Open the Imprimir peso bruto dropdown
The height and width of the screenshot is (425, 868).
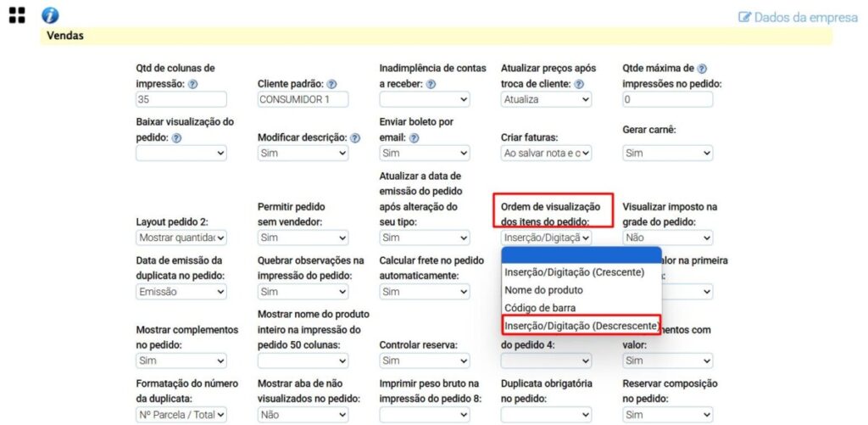pos(425,414)
